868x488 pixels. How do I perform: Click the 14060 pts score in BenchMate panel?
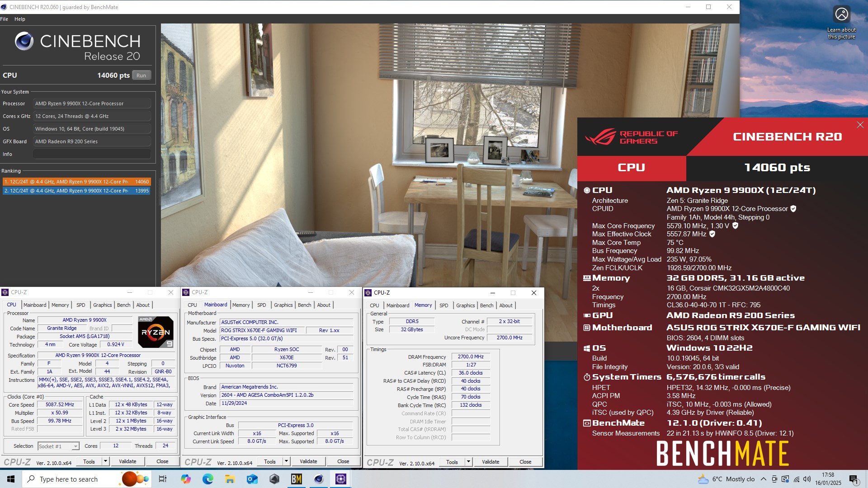click(777, 168)
